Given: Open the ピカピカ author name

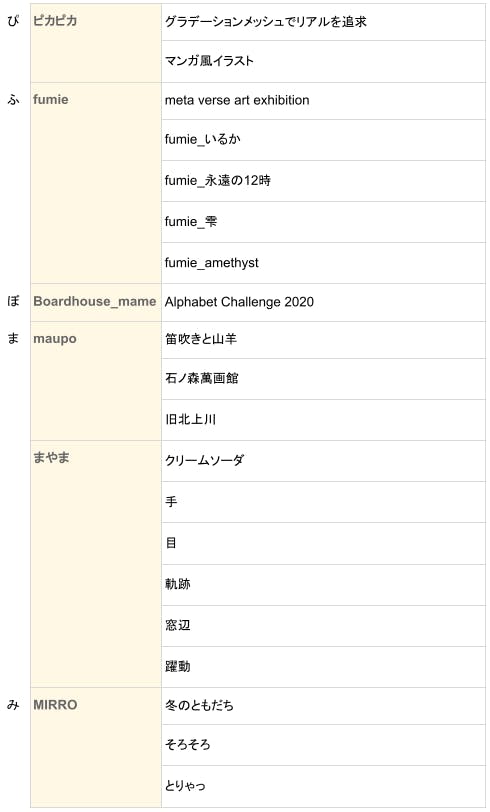Looking at the screenshot, I should click(55, 21).
